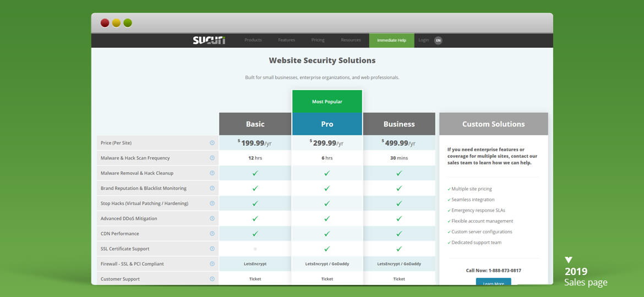Click the Sucuri logo
The width and height of the screenshot is (644, 297).
click(209, 40)
